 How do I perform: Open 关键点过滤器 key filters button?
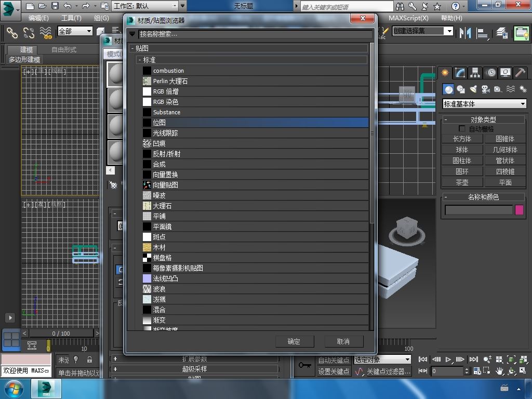point(389,371)
